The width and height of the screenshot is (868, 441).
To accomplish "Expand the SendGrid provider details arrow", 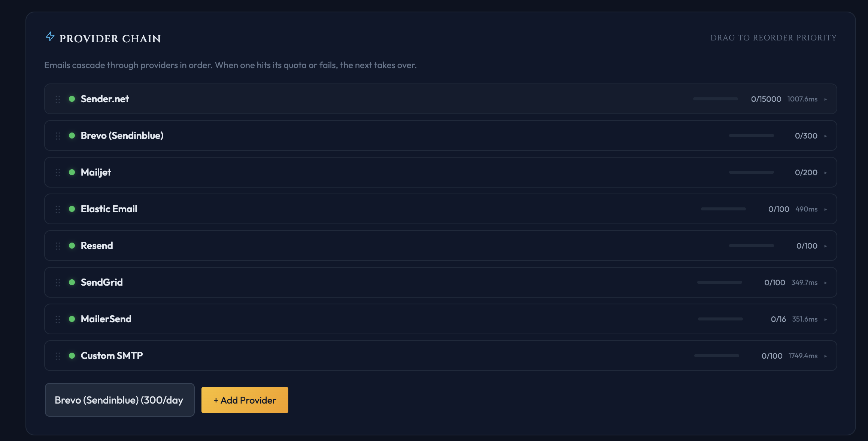I will (825, 283).
